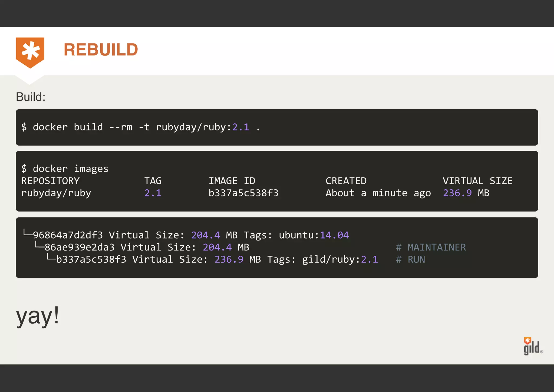Screen dimensions: 554x392
Task: Click the 'rubyday/ruby' repository cell
Action: pos(56,193)
